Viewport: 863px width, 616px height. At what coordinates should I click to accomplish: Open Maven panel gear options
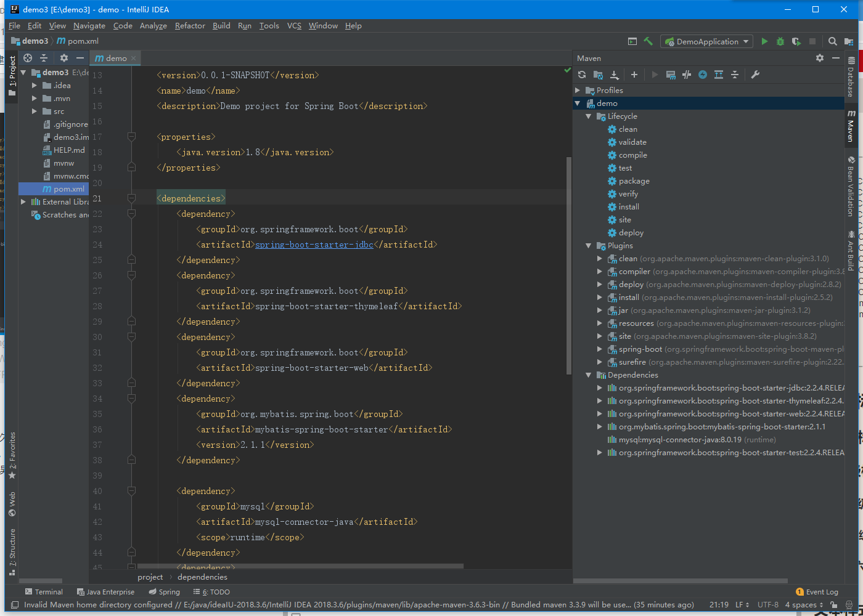820,58
